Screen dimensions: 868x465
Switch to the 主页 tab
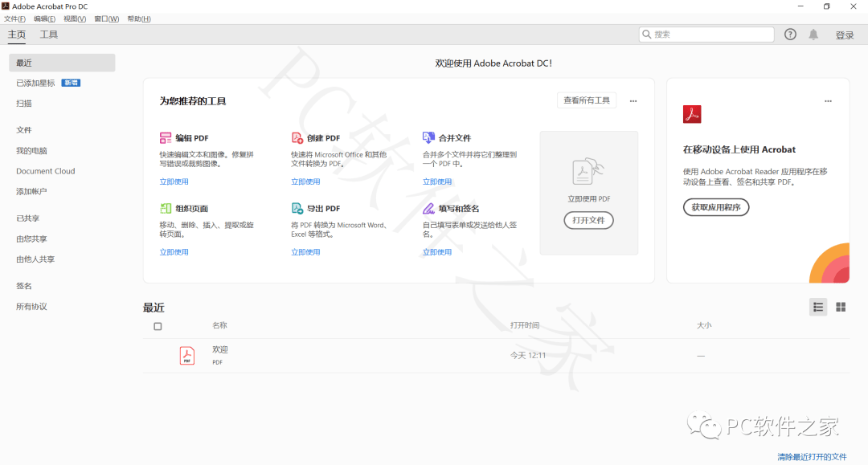[17, 35]
